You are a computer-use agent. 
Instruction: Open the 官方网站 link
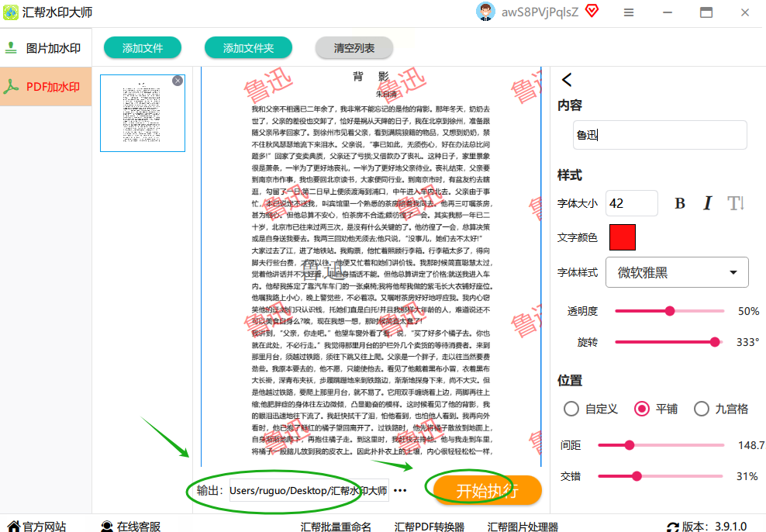coord(44,527)
